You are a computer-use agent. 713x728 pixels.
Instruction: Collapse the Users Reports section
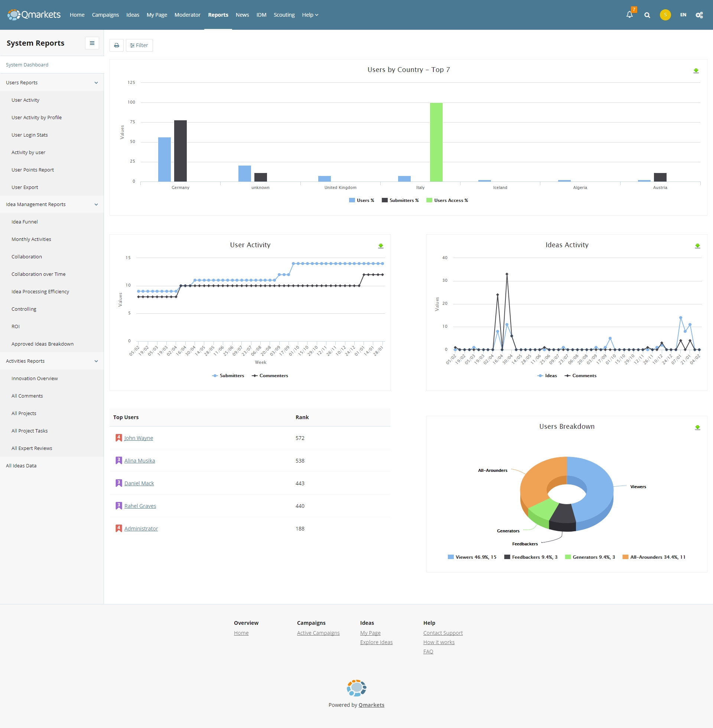coord(96,83)
